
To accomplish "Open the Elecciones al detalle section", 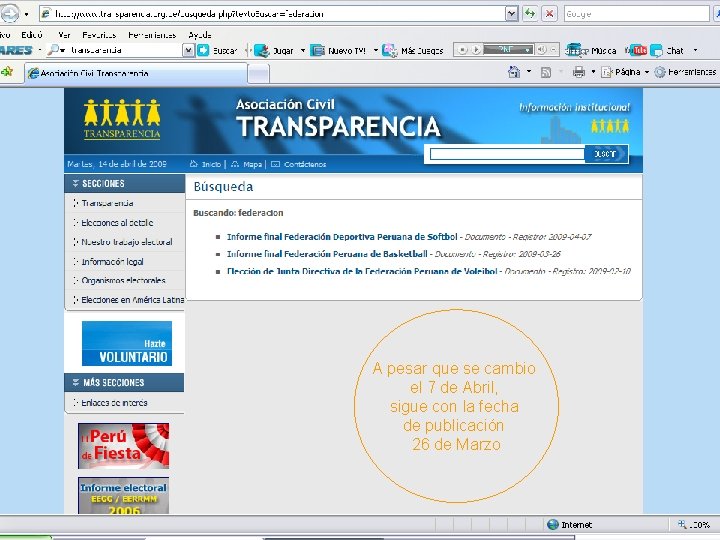I will (x=117, y=223).
